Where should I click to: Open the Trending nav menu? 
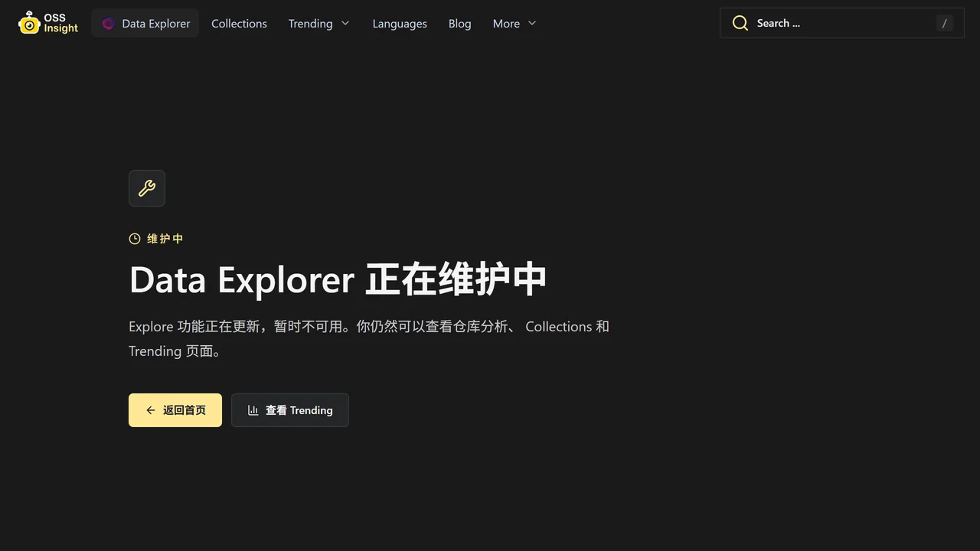tap(318, 24)
